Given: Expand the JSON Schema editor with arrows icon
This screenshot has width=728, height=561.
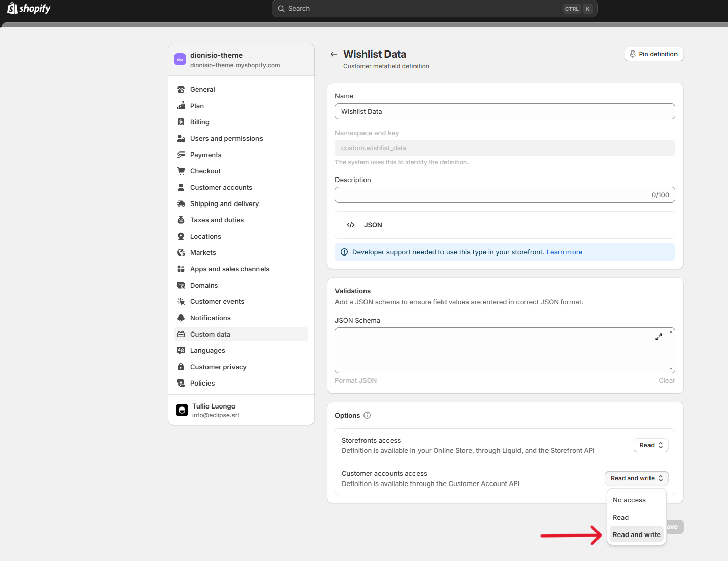Looking at the screenshot, I should tap(659, 337).
